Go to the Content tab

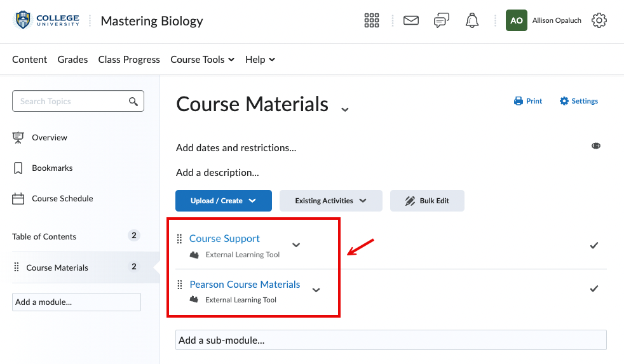[29, 59]
